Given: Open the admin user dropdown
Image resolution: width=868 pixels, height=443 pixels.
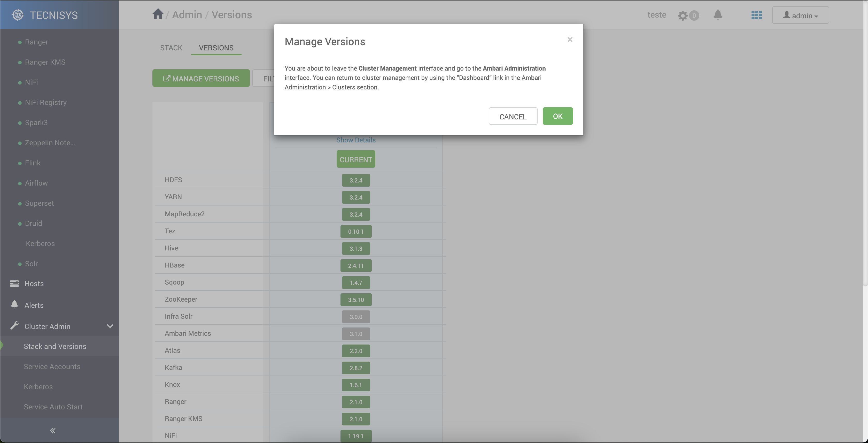Looking at the screenshot, I should (800, 15).
